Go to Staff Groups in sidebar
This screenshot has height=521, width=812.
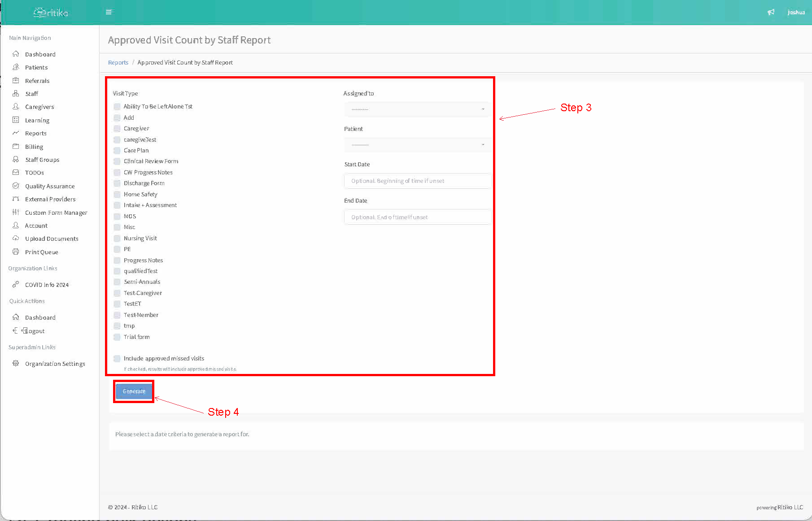coord(42,160)
